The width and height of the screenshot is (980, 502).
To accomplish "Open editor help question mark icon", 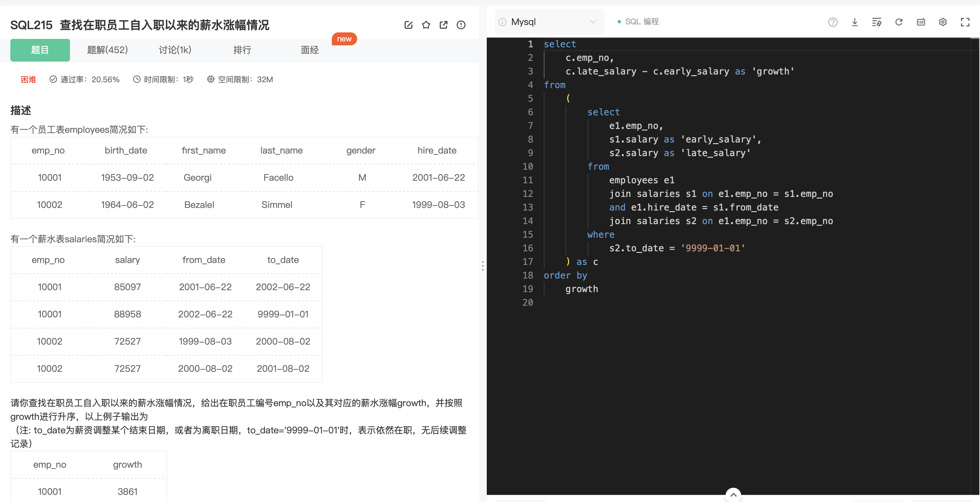I will 833,22.
